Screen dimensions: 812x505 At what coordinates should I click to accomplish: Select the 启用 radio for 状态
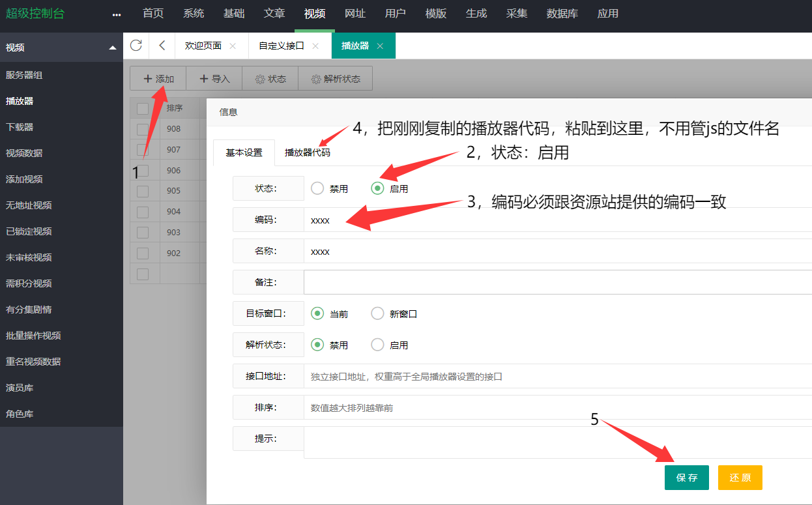pos(377,188)
